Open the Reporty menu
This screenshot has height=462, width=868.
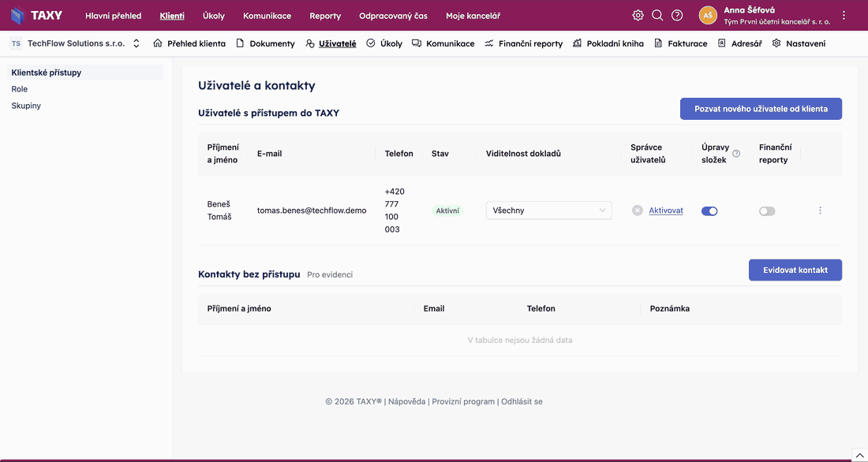coord(325,16)
